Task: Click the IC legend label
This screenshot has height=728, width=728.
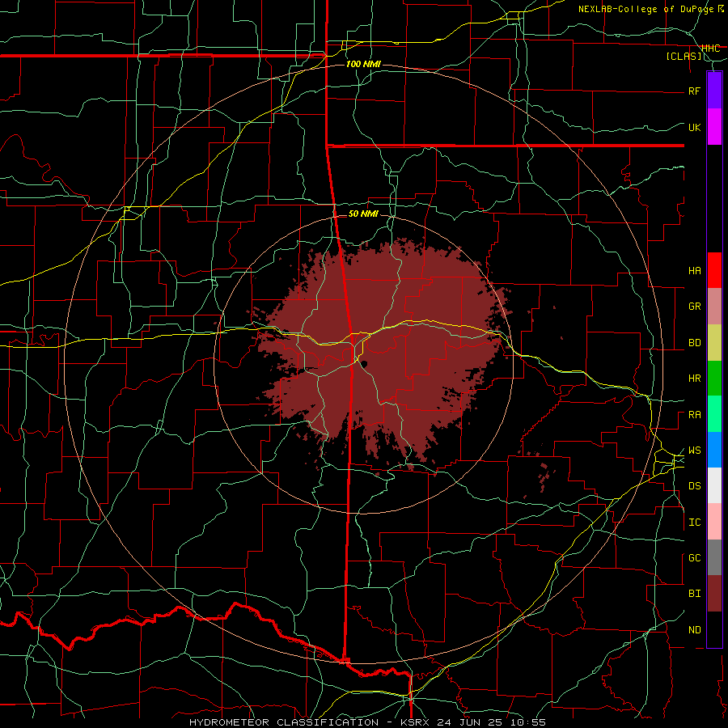Action: [694, 522]
